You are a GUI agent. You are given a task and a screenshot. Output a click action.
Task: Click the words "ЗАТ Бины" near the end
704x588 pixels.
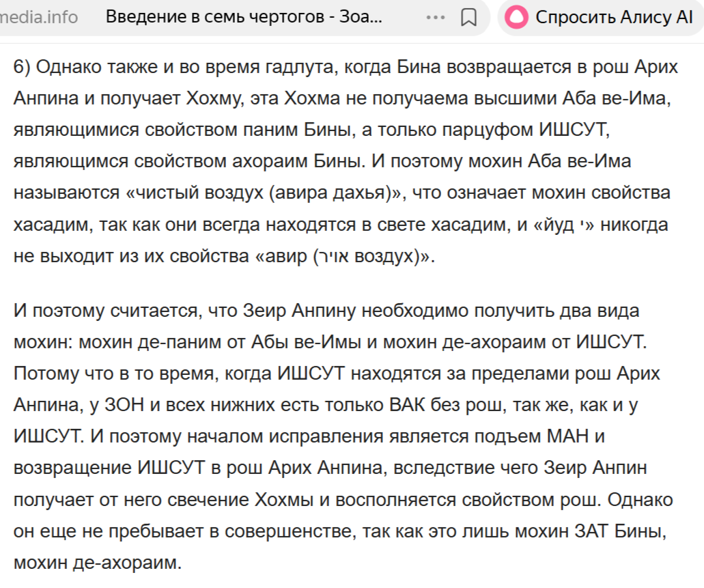pos(621,531)
